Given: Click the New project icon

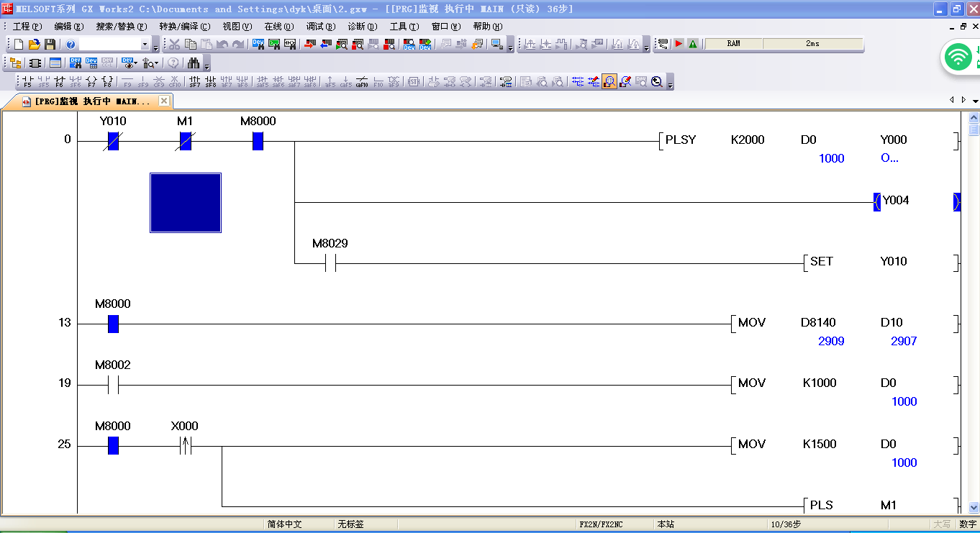Looking at the screenshot, I should tap(19, 45).
